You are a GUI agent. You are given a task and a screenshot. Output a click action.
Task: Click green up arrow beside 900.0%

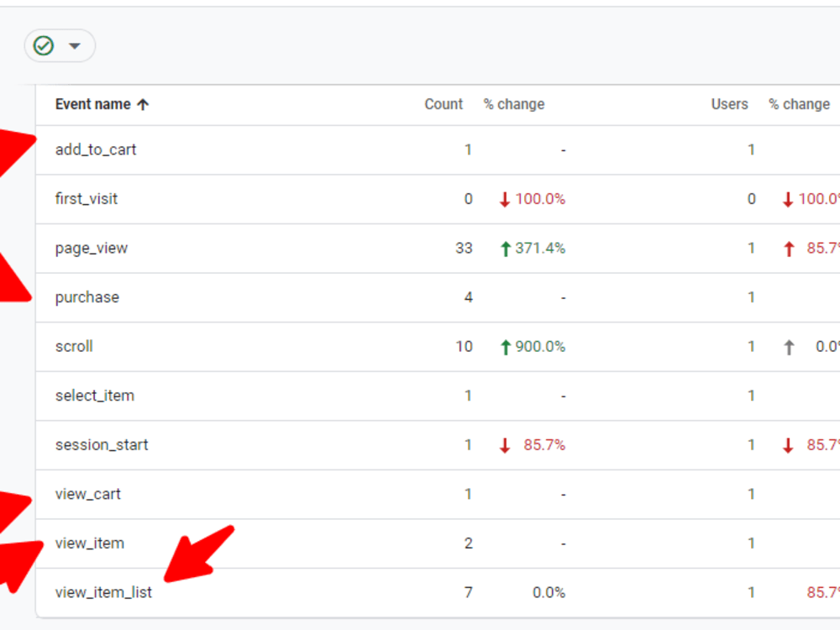tap(505, 347)
